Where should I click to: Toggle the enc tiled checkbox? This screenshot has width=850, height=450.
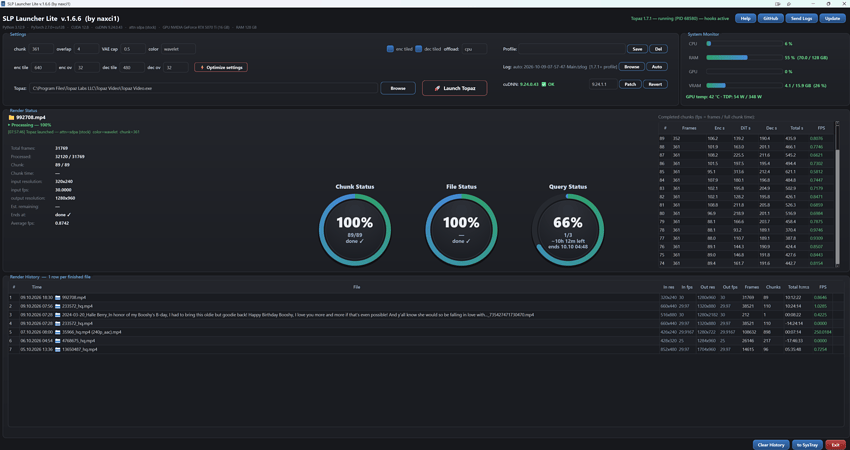click(x=390, y=49)
